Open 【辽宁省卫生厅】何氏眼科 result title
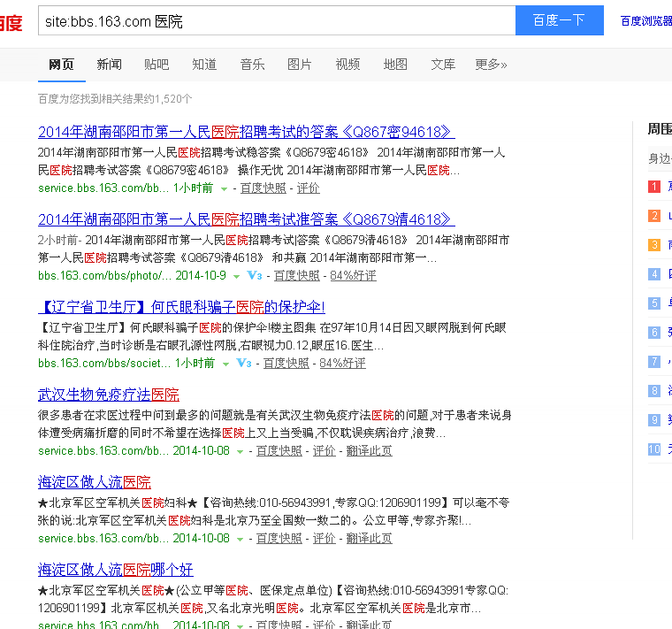This screenshot has width=672, height=629. [x=181, y=307]
